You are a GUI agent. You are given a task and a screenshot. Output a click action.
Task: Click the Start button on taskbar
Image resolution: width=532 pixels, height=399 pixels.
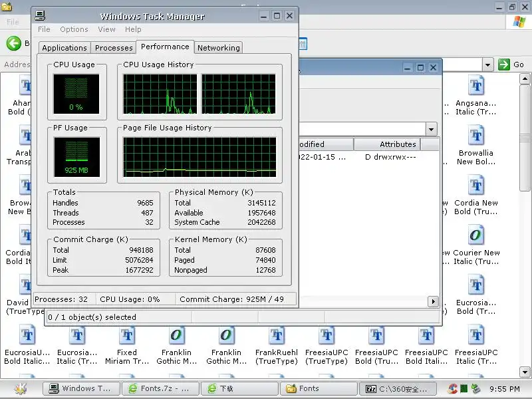click(21, 388)
